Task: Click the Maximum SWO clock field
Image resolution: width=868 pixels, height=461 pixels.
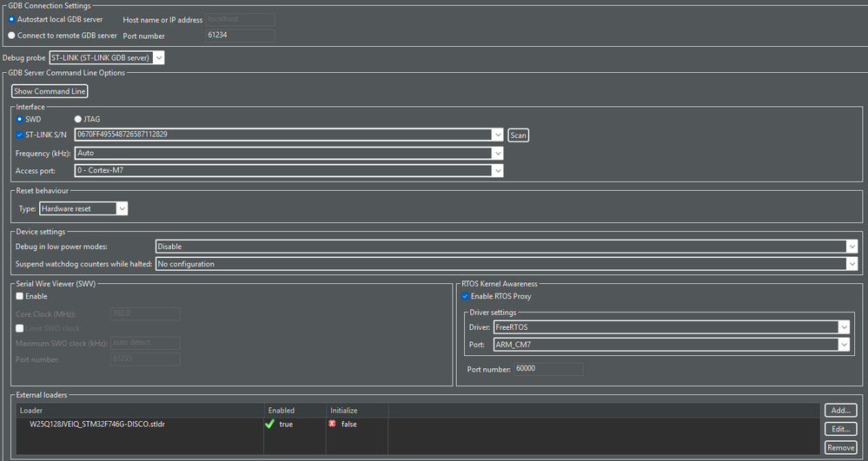Action: click(146, 343)
